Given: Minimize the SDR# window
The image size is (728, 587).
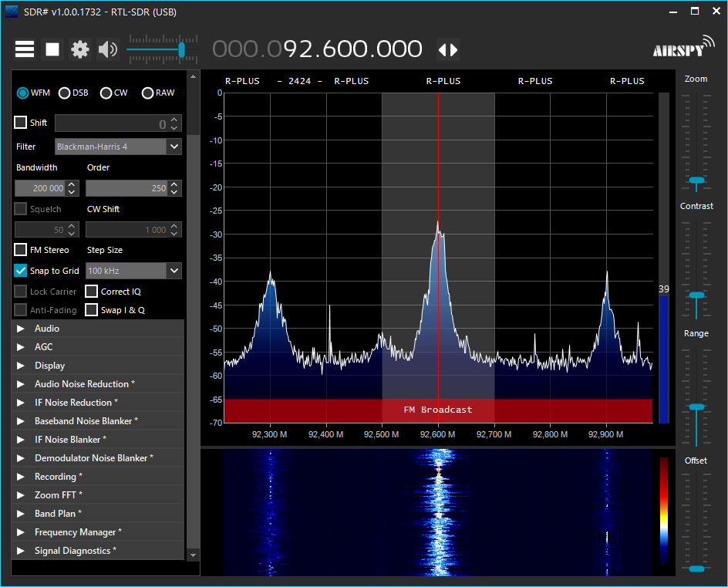Looking at the screenshot, I should 673,12.
